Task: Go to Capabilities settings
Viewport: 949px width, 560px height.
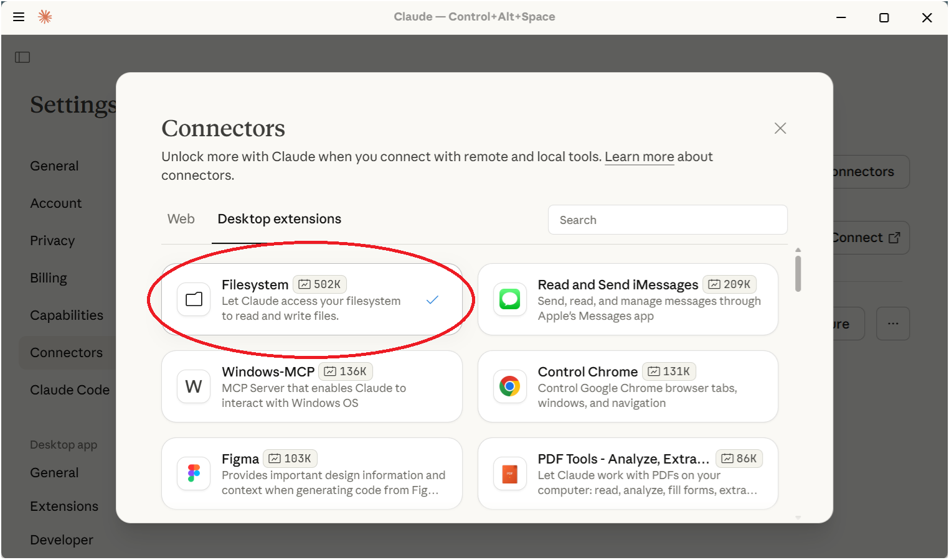Action: pyautogui.click(x=67, y=315)
